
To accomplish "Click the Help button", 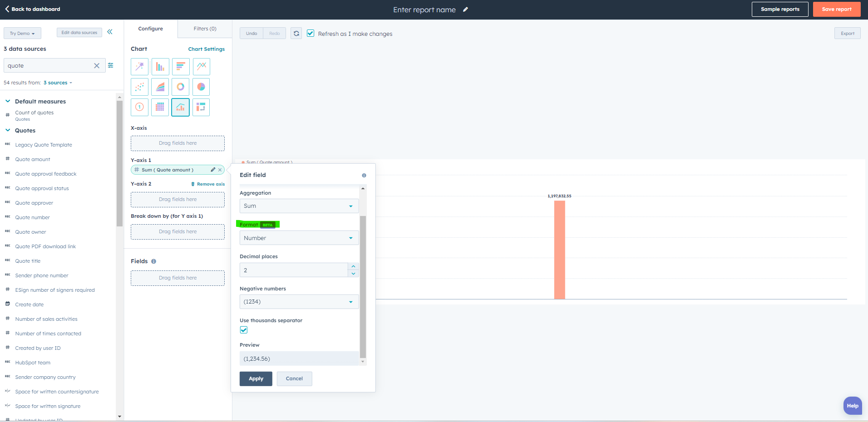I will coord(853,406).
